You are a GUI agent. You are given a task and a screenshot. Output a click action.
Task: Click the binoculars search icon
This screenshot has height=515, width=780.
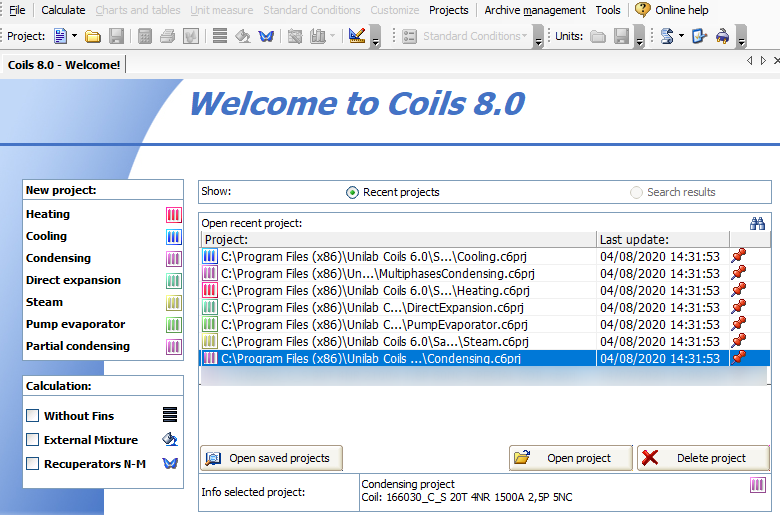click(757, 223)
